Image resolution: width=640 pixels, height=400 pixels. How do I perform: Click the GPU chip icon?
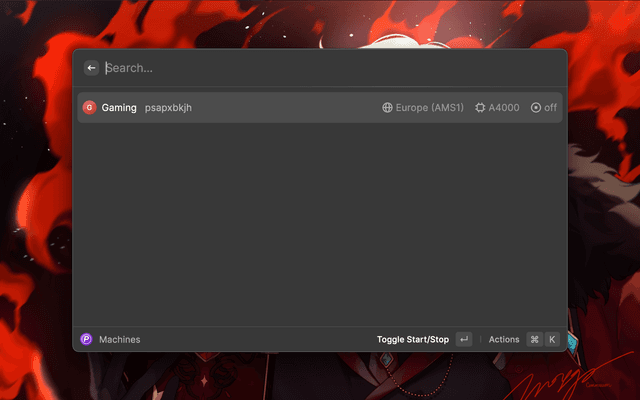click(x=481, y=107)
